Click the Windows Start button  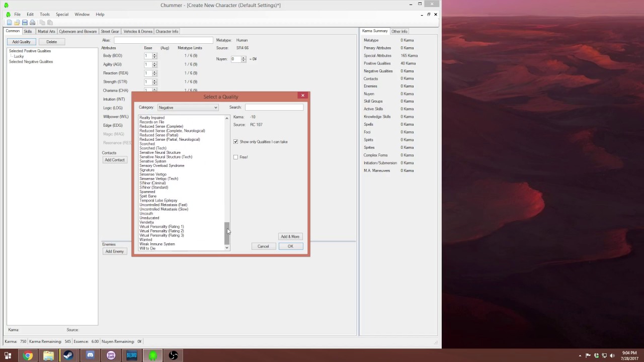[8, 355]
